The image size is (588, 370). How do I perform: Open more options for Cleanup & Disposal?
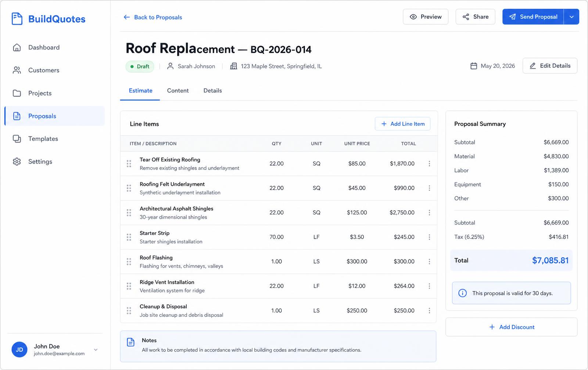click(429, 311)
